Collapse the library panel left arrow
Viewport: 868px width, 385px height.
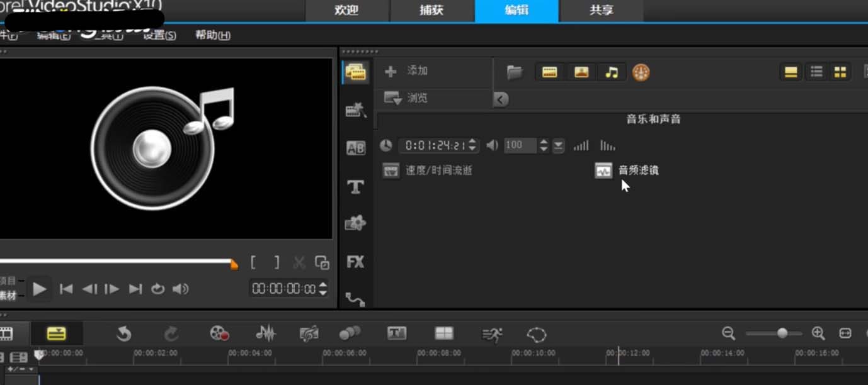(x=501, y=99)
